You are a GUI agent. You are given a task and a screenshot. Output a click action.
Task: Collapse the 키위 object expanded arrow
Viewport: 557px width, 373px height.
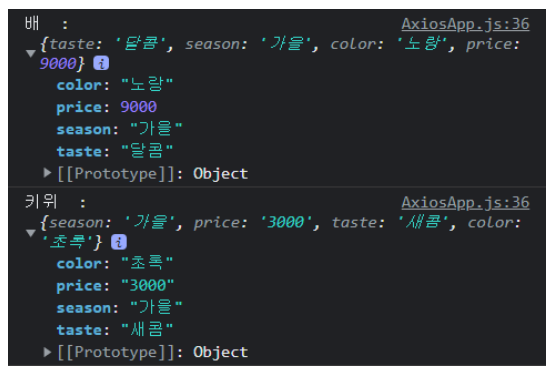[x=31, y=233]
